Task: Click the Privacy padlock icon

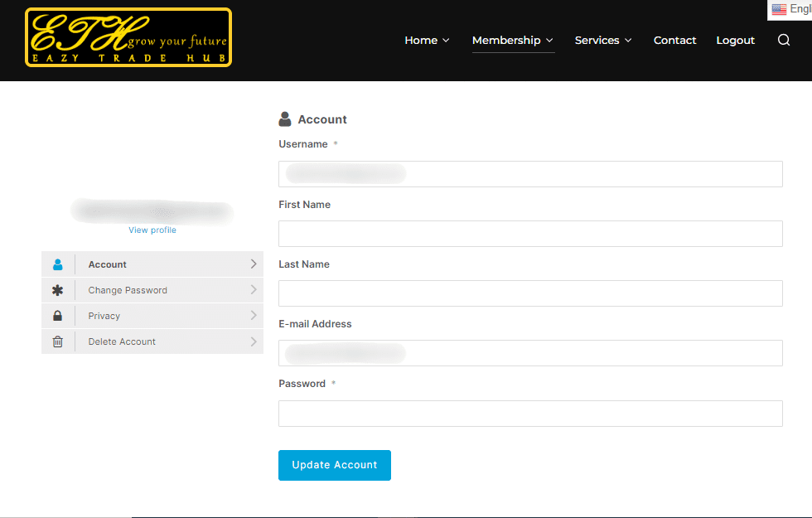Action: click(58, 316)
